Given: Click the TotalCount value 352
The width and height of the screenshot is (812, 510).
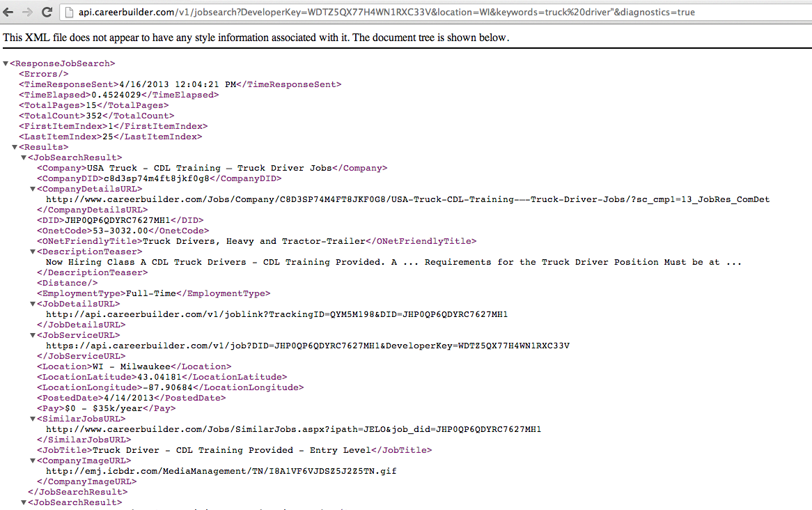Looking at the screenshot, I should pyautogui.click(x=94, y=116).
